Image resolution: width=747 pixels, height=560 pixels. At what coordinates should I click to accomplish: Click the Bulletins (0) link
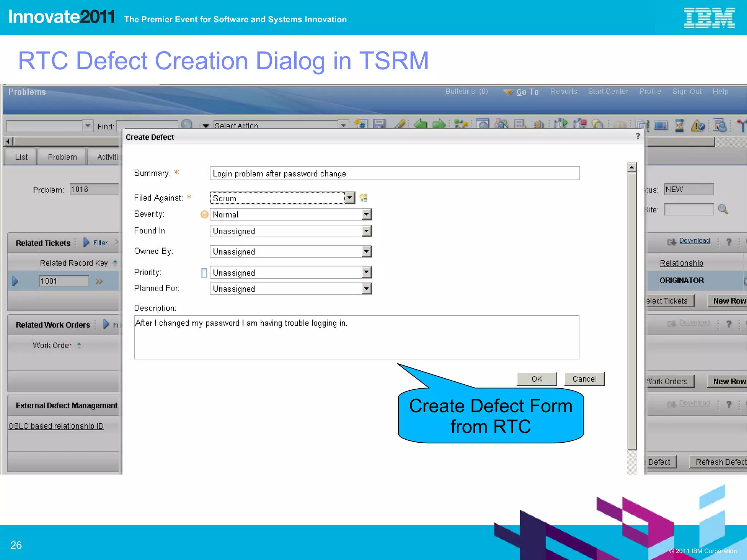point(467,92)
